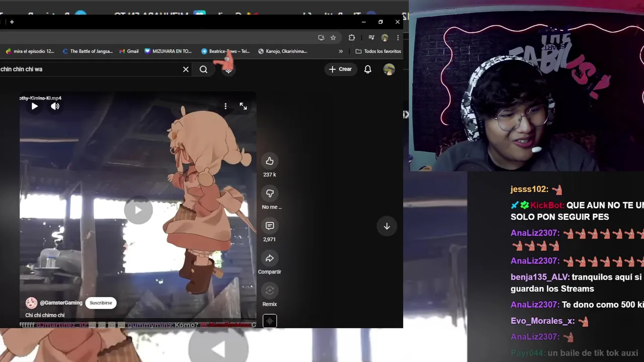Like the Short with thumbs-up icon
The height and width of the screenshot is (362, 644).
pos(270,161)
